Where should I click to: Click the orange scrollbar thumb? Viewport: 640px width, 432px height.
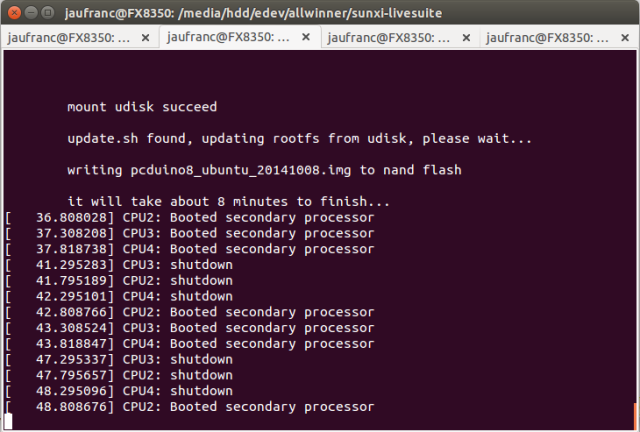635,416
